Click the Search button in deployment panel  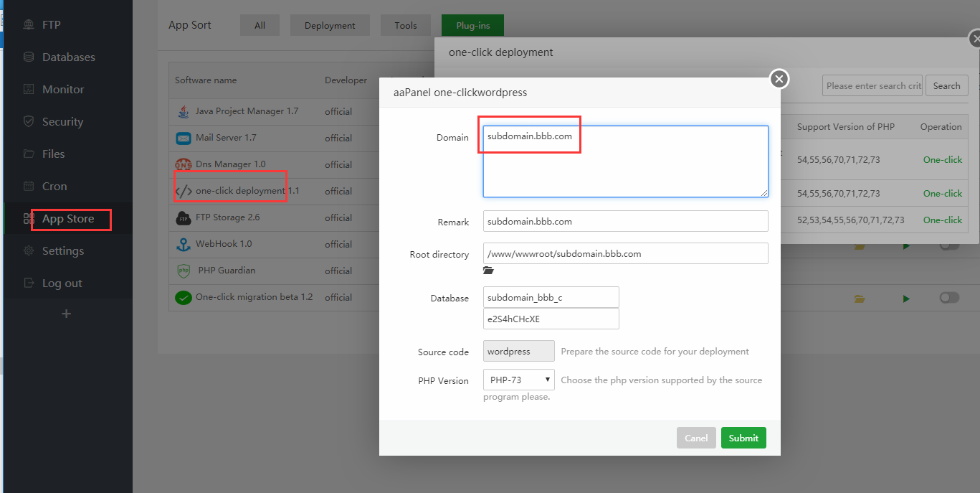coord(946,85)
